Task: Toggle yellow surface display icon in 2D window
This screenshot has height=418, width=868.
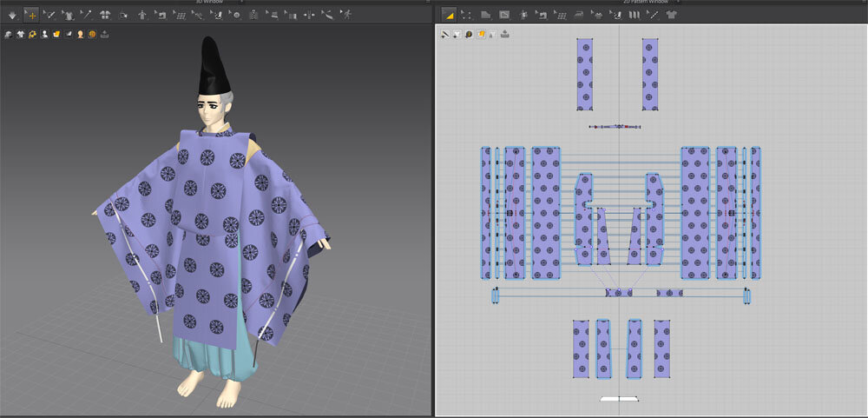Action: point(481,35)
